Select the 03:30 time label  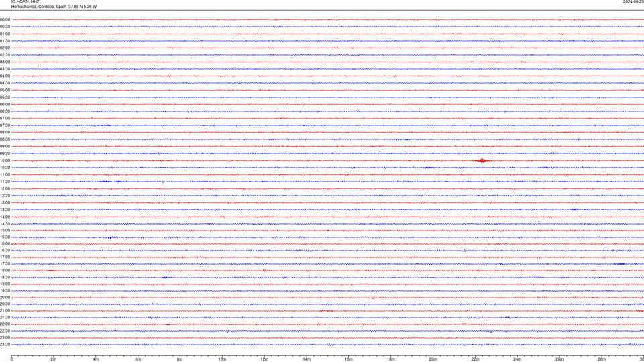[x=5, y=69]
